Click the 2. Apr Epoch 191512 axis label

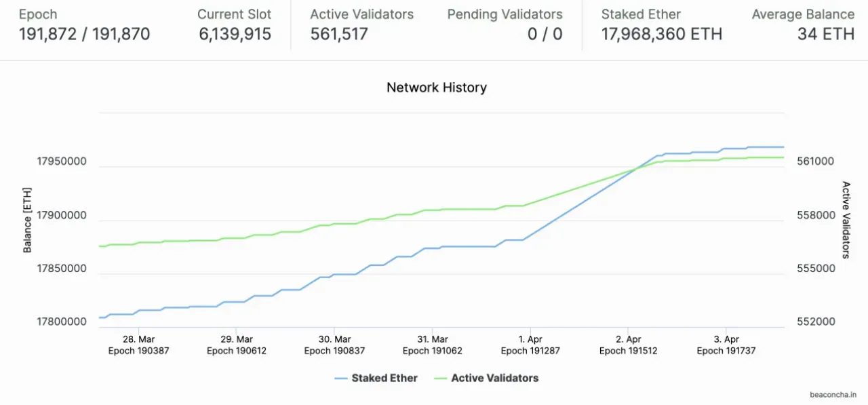pos(629,345)
